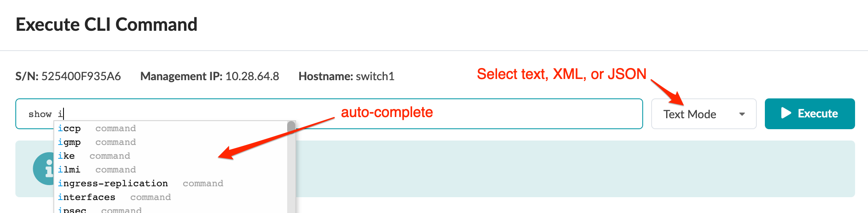The image size is (868, 213).
Task: Select ilmi in the suggestion list
Action: 69,170
